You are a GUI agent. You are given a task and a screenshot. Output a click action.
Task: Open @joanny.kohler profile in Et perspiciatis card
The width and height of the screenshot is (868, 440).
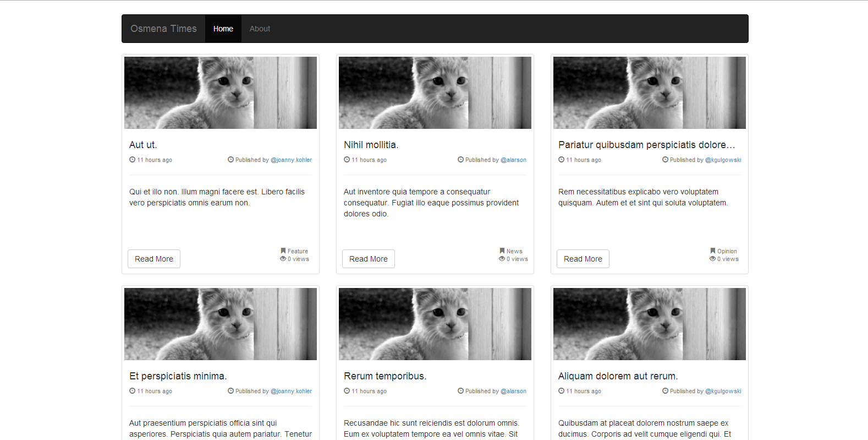291,391
